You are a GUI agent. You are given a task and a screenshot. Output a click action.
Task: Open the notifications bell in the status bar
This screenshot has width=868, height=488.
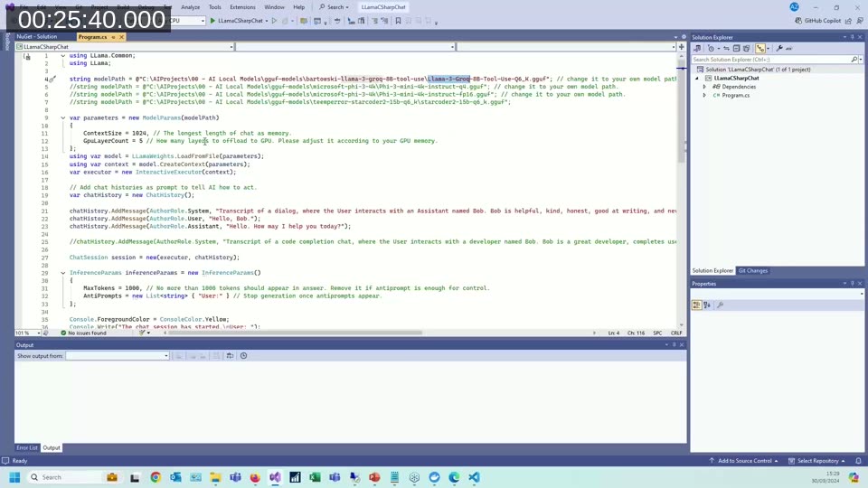pos(859,461)
